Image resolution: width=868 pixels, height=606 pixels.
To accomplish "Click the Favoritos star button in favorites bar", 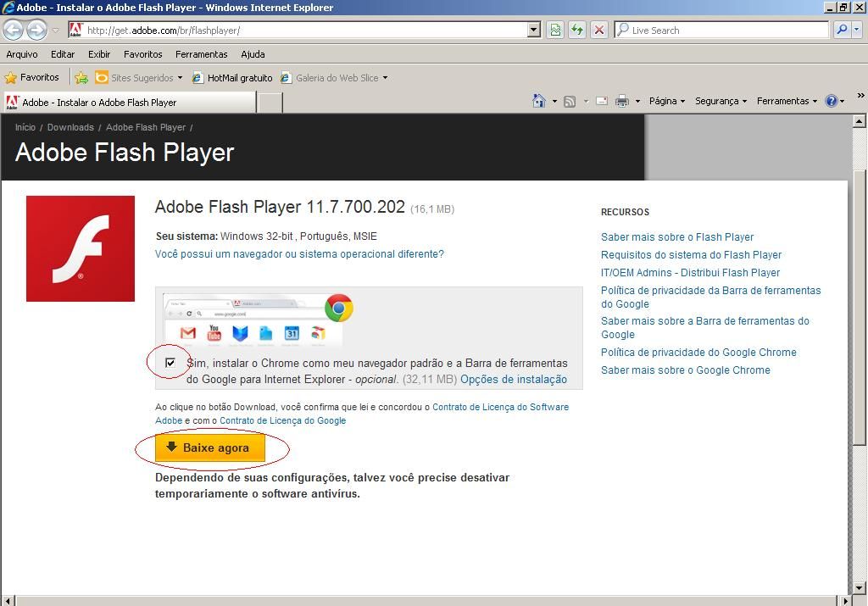I will (31, 77).
